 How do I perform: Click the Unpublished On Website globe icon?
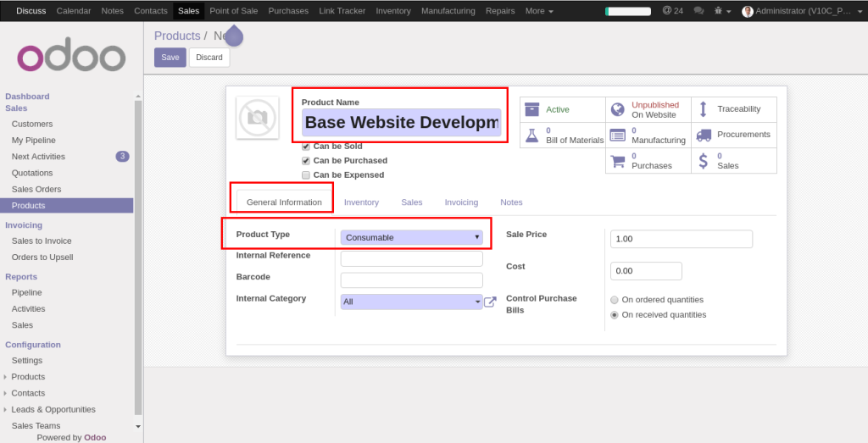click(x=617, y=109)
